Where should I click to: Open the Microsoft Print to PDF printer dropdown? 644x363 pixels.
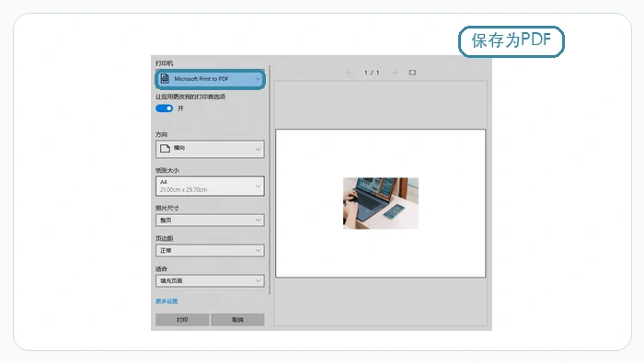coord(210,79)
